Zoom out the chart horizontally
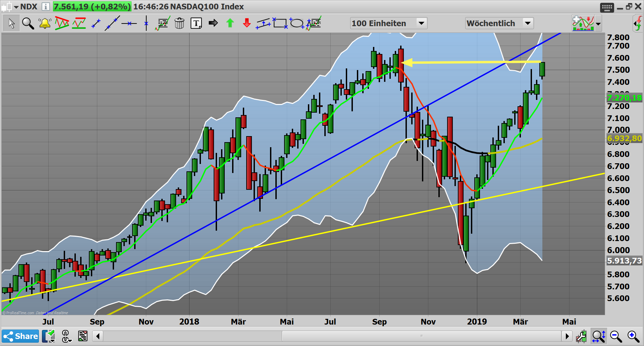The height and width of the screenshot is (346, 644). (616, 336)
